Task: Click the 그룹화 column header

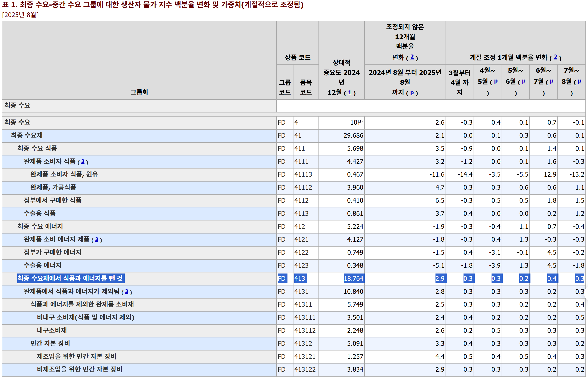Action: [x=139, y=92]
